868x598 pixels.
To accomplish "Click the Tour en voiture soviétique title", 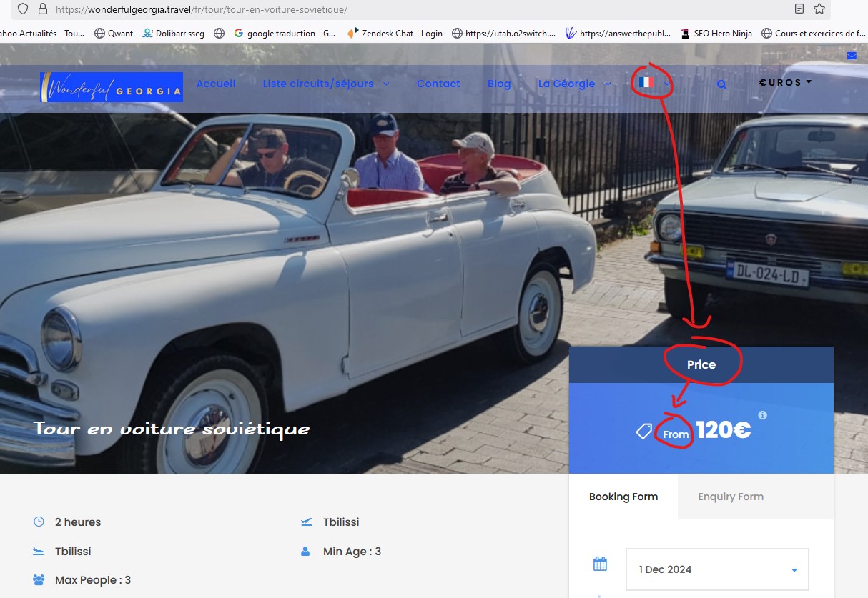I will tap(172, 429).
